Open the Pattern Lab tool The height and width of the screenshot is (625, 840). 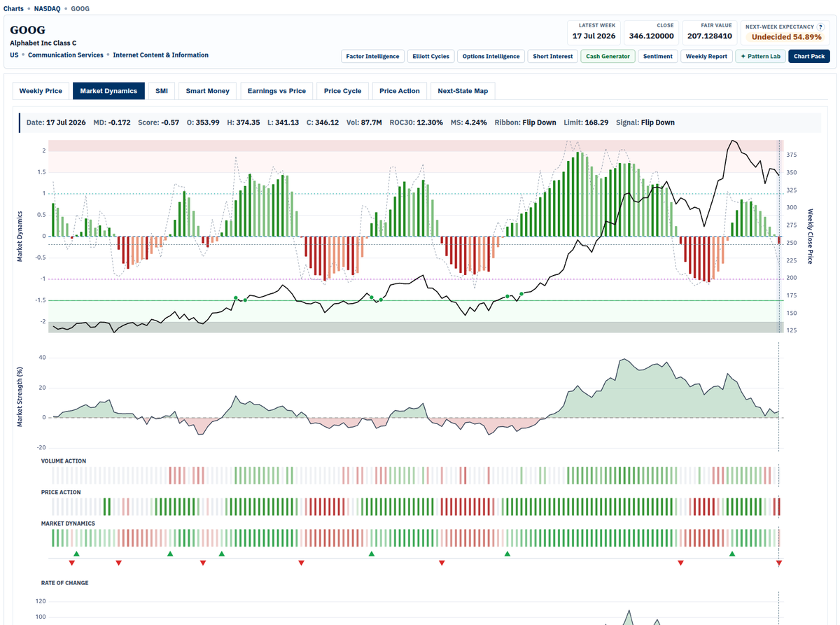click(760, 56)
